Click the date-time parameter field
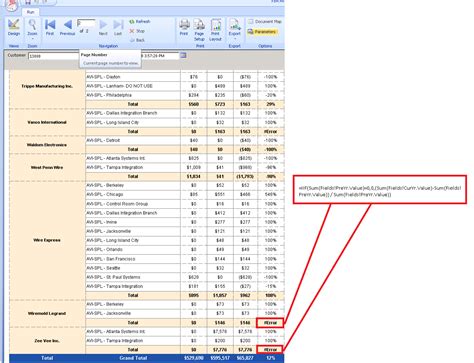 pos(160,56)
